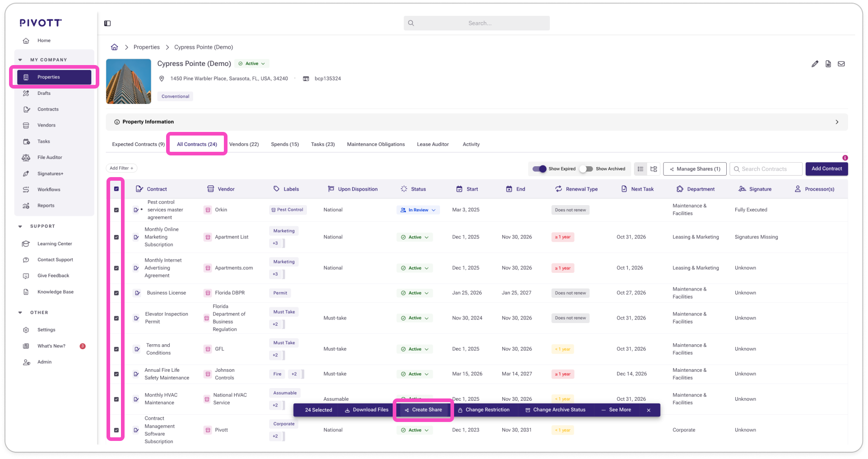Click the Cypress Pointe building thumbnail
This screenshot has height=459, width=868.
pyautogui.click(x=129, y=82)
